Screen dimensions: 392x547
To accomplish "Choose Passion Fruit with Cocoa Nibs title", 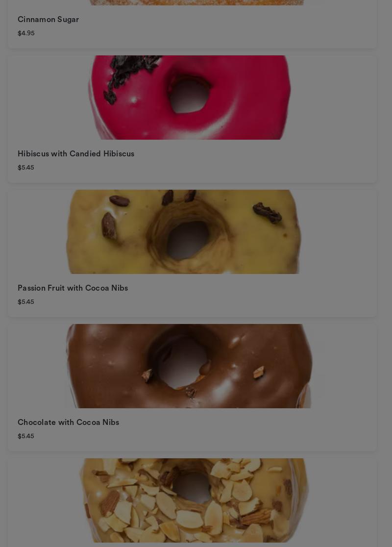I will (x=73, y=288).
